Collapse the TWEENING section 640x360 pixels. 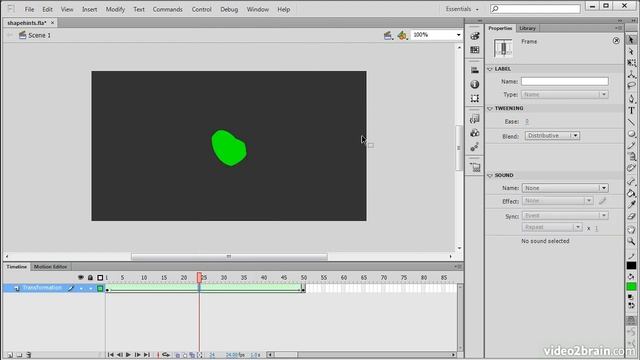[x=490, y=108]
